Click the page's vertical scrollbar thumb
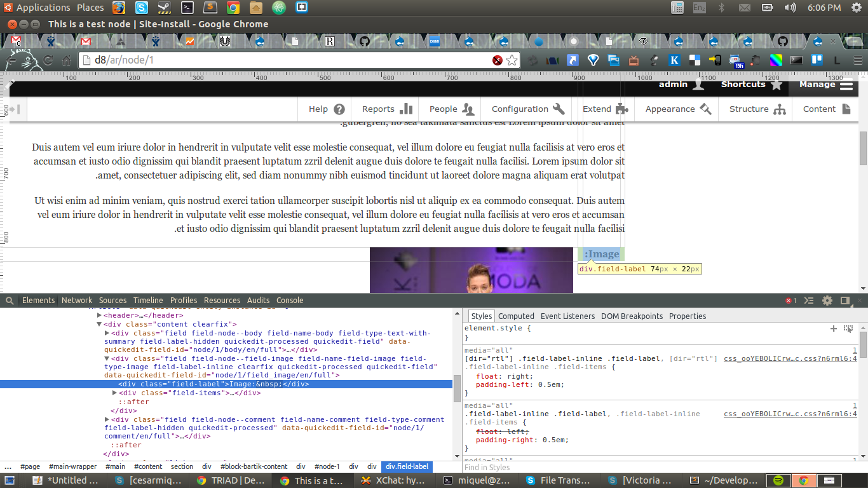 click(863, 148)
